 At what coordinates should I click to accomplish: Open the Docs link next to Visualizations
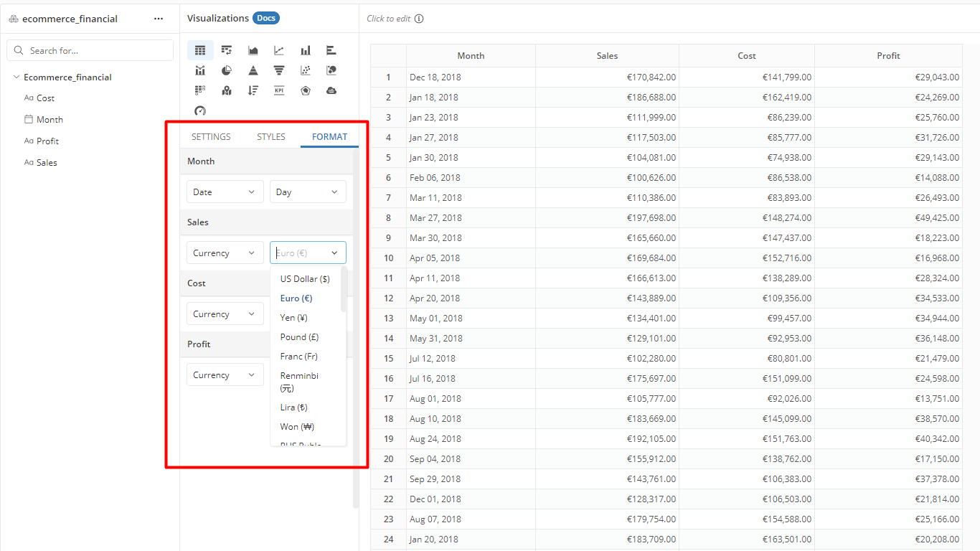click(266, 18)
